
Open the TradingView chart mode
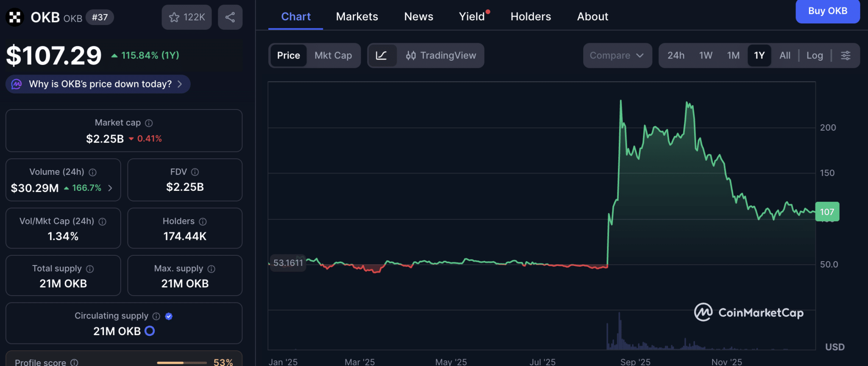[441, 56]
